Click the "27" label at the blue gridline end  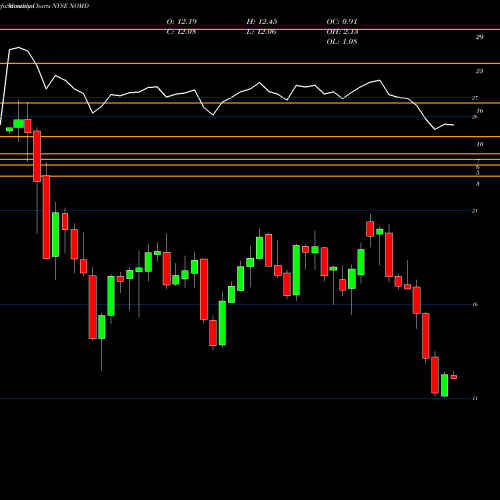click(x=475, y=98)
